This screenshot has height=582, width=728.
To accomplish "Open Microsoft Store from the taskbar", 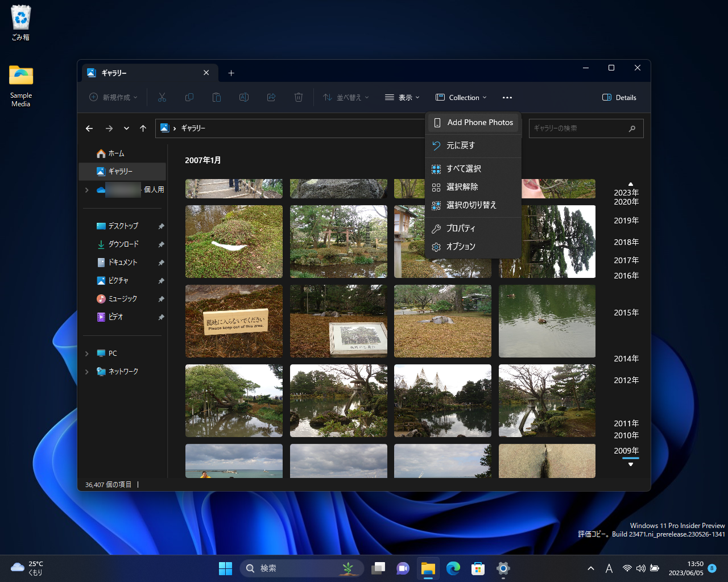I will [x=478, y=568].
